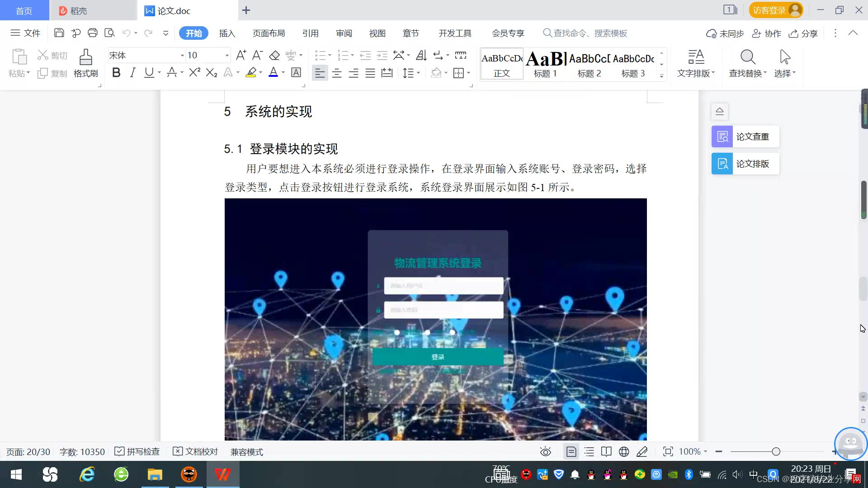Viewport: 868px width, 488px height.
Task: Click the 分享 share button
Action: click(803, 33)
